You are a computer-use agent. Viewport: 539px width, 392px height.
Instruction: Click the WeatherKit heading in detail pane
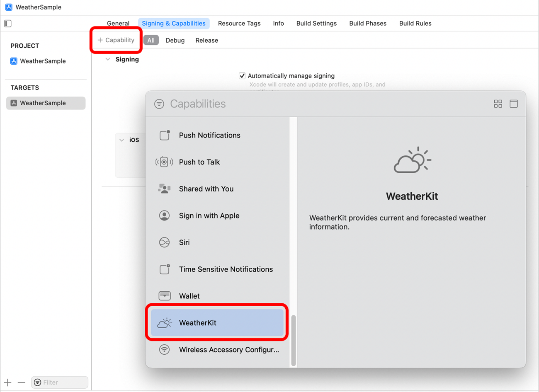[x=412, y=196]
